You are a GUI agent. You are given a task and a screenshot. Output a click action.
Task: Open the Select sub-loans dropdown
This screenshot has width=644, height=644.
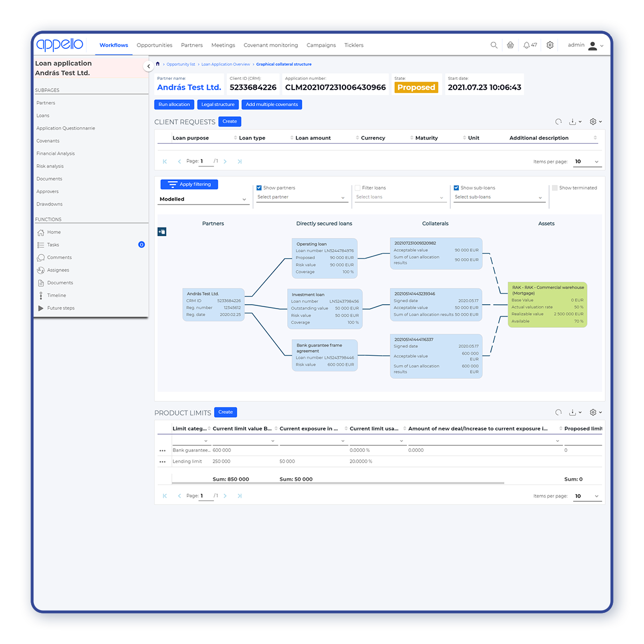[499, 197]
